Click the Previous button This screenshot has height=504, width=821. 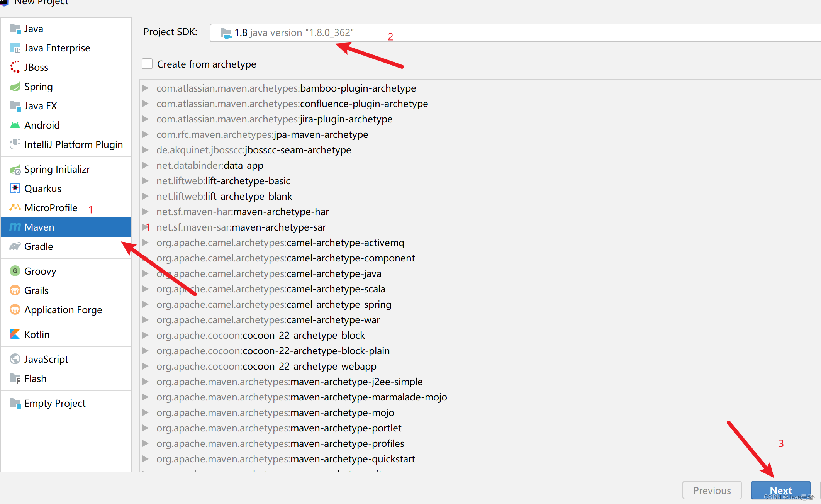coord(711,490)
